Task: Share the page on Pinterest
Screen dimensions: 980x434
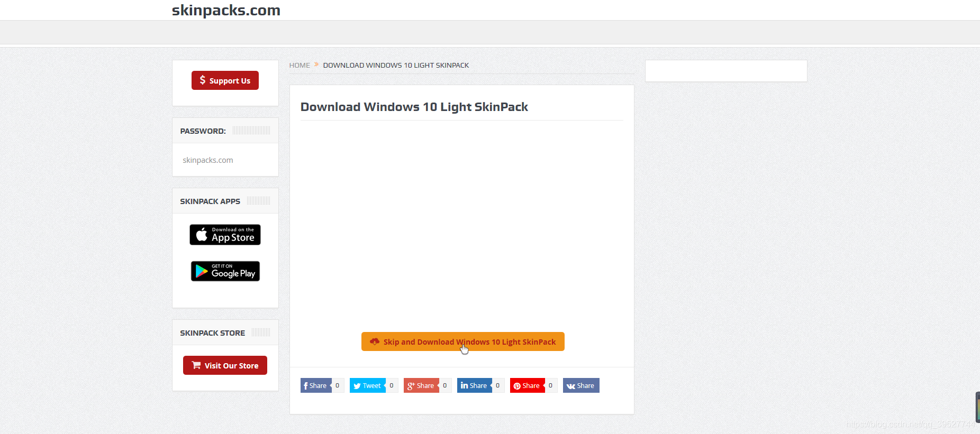Action: tap(527, 385)
